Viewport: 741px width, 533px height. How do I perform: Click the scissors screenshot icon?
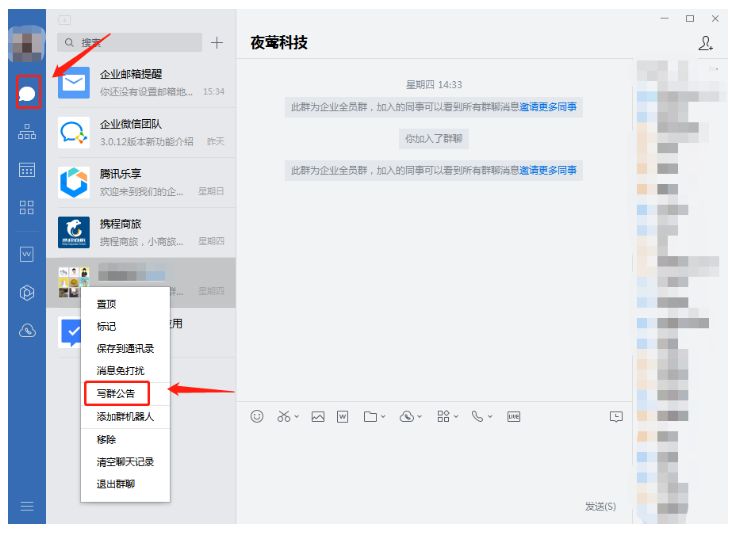(x=284, y=416)
